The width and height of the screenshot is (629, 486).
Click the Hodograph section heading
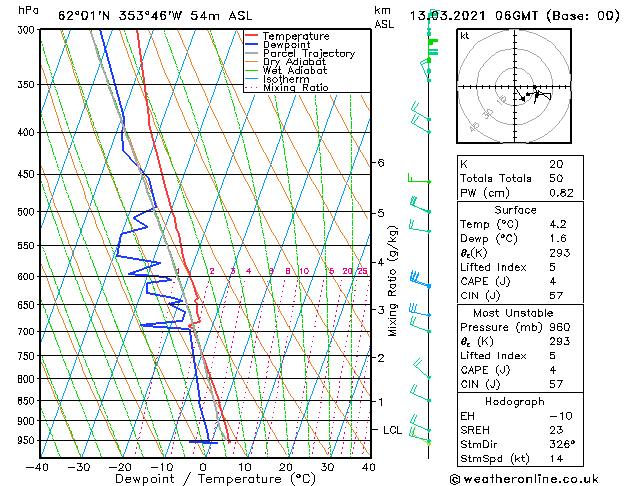pos(515,402)
